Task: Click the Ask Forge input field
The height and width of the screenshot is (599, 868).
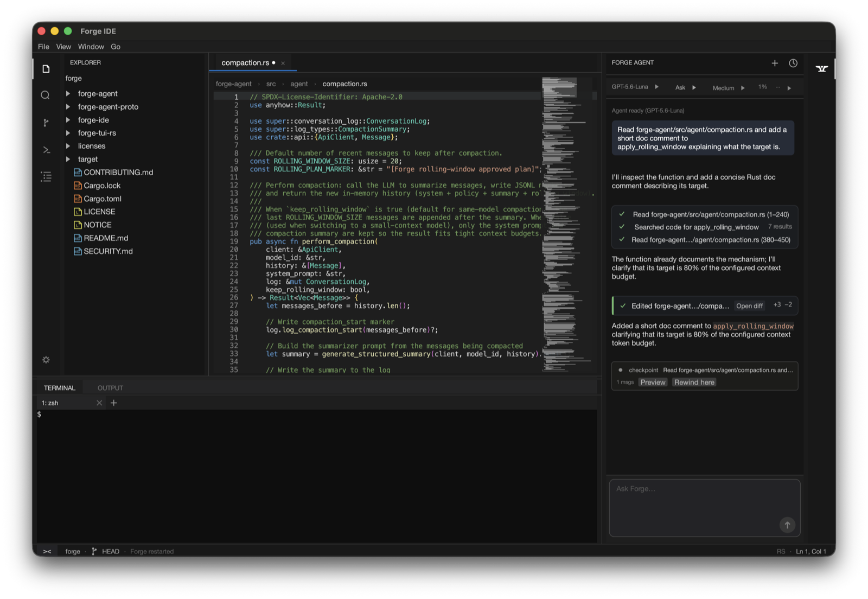Action: coord(705,508)
